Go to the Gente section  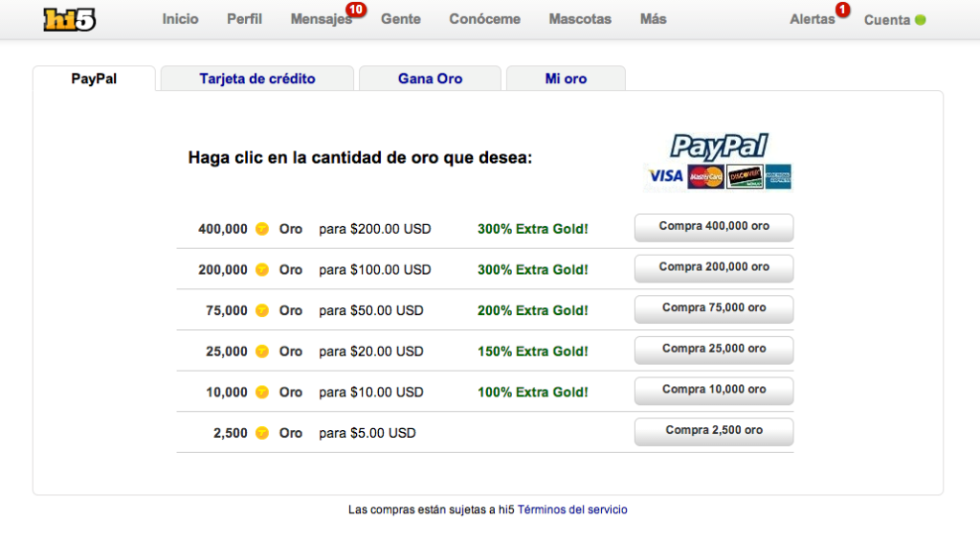(x=401, y=19)
